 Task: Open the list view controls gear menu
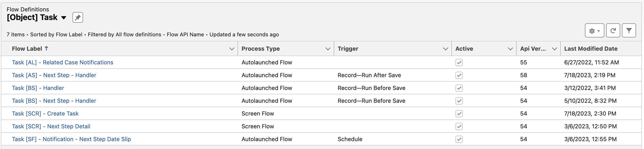[594, 31]
